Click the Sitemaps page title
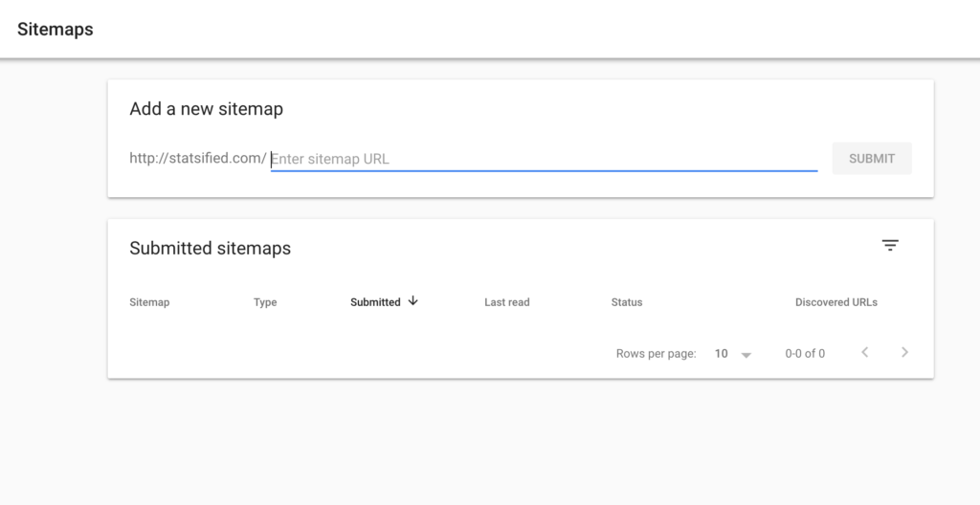The width and height of the screenshot is (980, 505). click(x=55, y=30)
